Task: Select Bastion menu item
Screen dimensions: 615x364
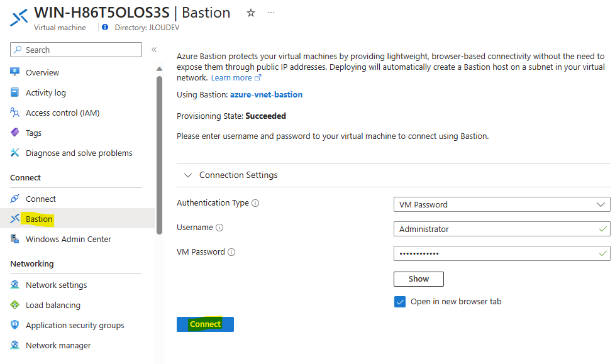Action: [77, 219]
